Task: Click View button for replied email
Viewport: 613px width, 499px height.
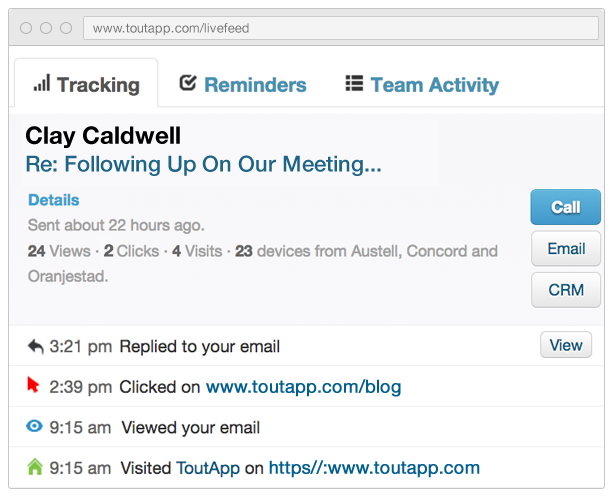Action: pyautogui.click(x=566, y=345)
